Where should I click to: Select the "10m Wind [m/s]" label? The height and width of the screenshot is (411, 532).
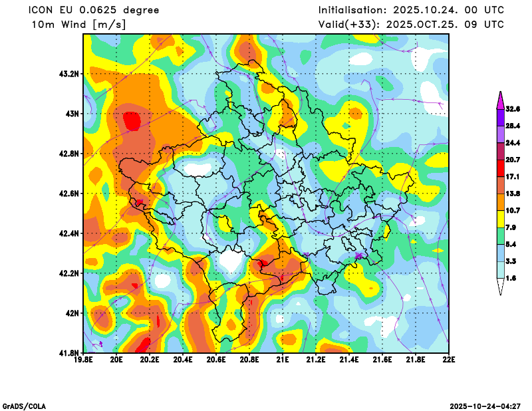coord(78,25)
